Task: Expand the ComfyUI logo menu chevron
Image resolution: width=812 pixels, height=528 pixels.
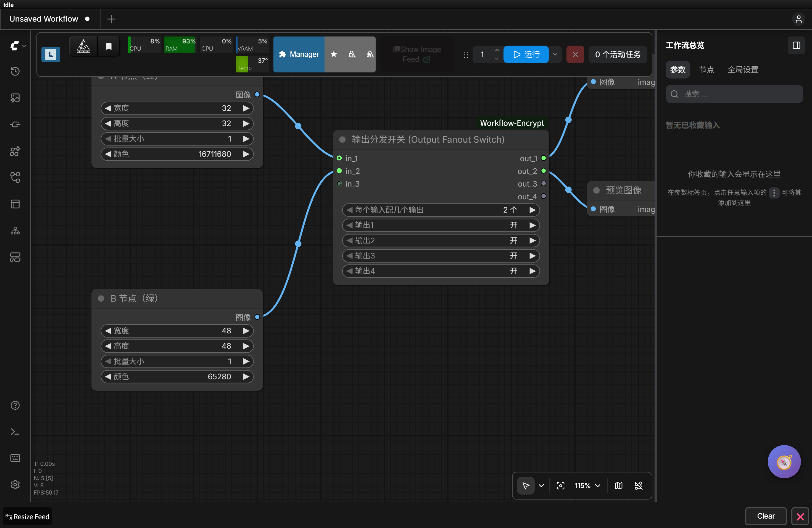Action: click(x=24, y=46)
